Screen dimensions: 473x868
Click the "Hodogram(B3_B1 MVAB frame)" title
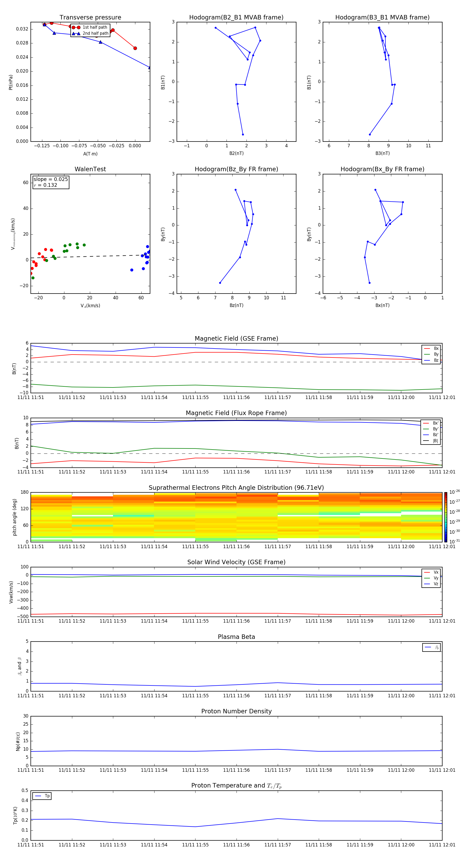click(382, 18)
